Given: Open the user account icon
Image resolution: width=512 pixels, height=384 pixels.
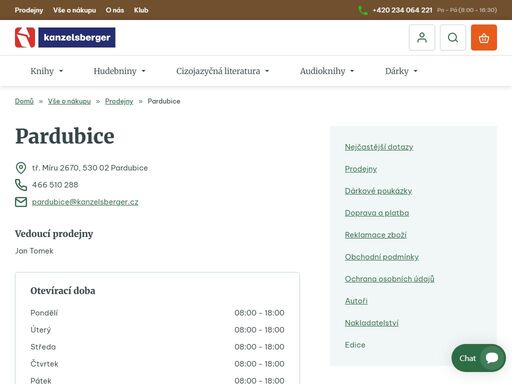Looking at the screenshot, I should coord(422,37).
